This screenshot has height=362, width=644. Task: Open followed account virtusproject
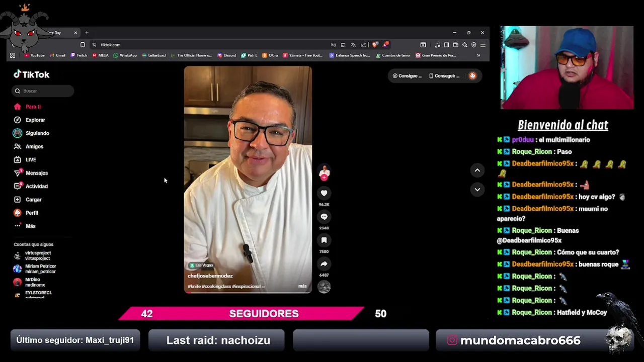click(33, 255)
